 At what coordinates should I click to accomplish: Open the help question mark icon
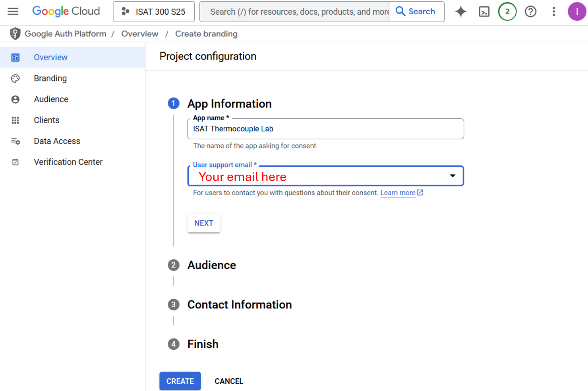530,12
